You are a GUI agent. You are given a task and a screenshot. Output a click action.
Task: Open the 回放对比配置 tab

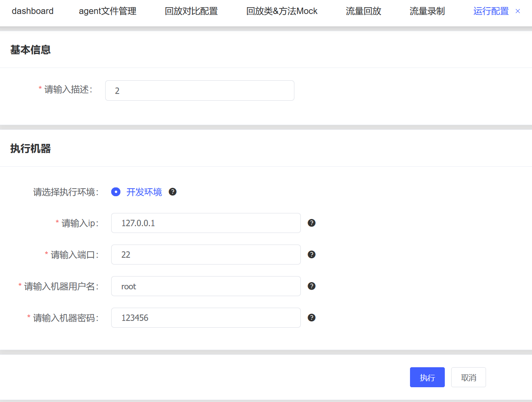coord(191,11)
